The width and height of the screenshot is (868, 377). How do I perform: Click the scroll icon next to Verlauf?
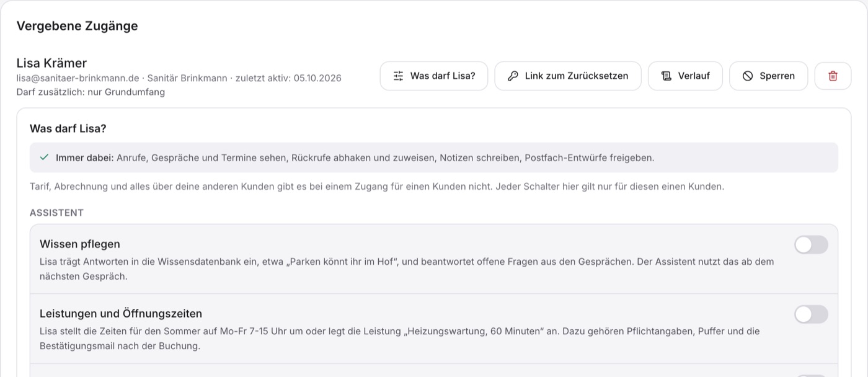click(666, 76)
